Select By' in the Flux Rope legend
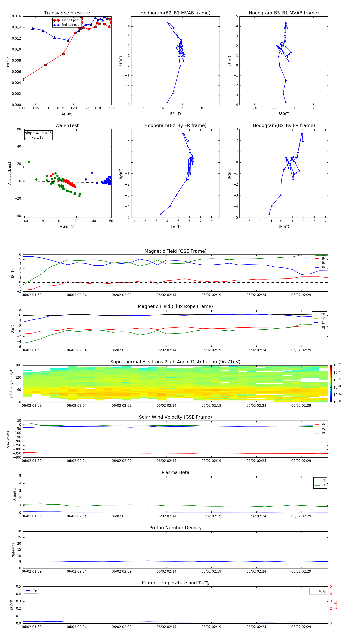The width and height of the screenshot is (351, 644). tap(320, 318)
